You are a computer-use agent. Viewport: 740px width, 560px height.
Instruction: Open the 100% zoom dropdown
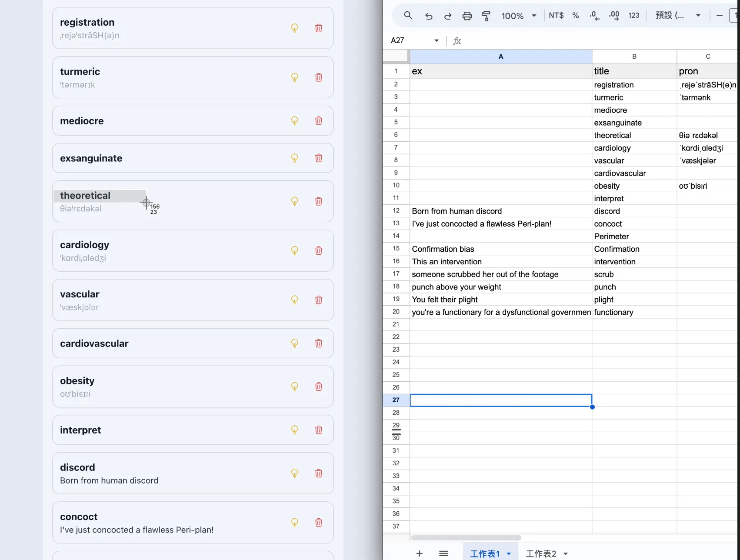point(519,16)
